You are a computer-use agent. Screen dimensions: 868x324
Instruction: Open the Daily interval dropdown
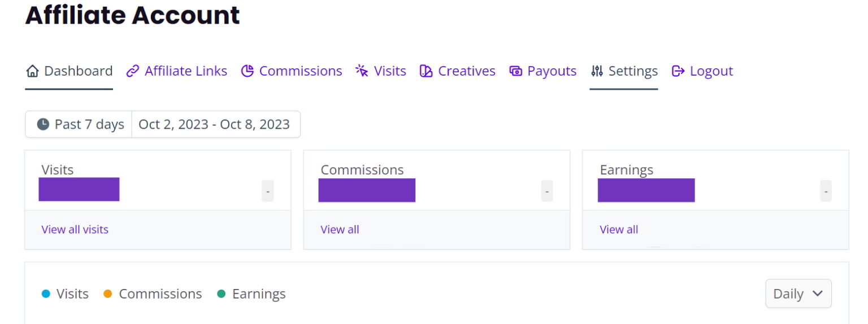(x=798, y=294)
